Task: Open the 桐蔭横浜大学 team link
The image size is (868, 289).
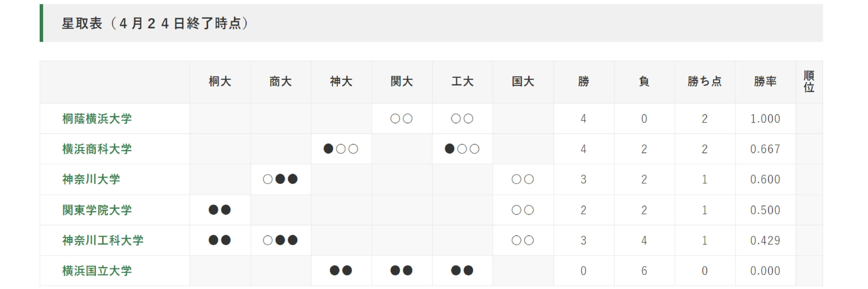Action: click(97, 119)
